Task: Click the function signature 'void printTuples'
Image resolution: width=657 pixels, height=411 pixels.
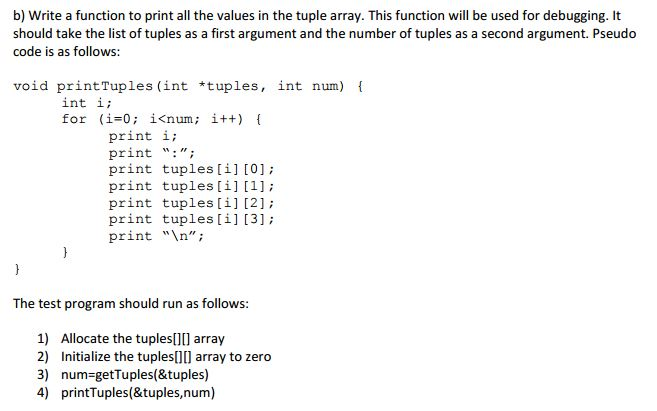Action: tap(83, 86)
